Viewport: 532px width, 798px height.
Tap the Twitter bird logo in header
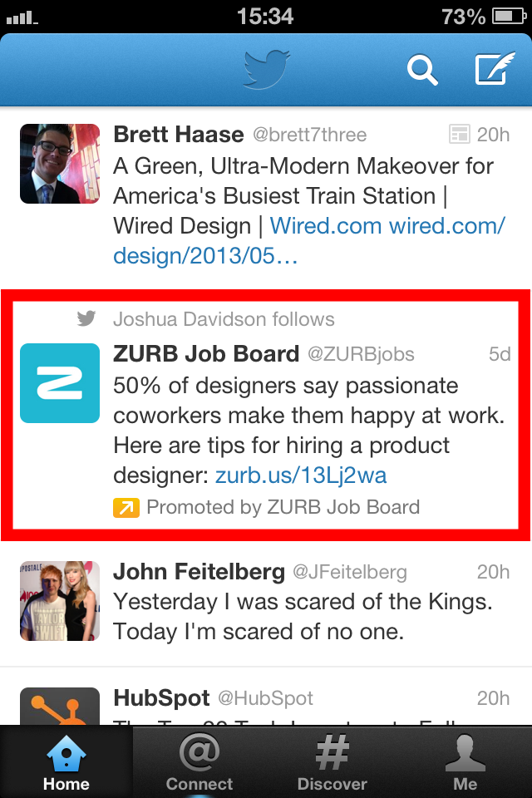coord(266,69)
